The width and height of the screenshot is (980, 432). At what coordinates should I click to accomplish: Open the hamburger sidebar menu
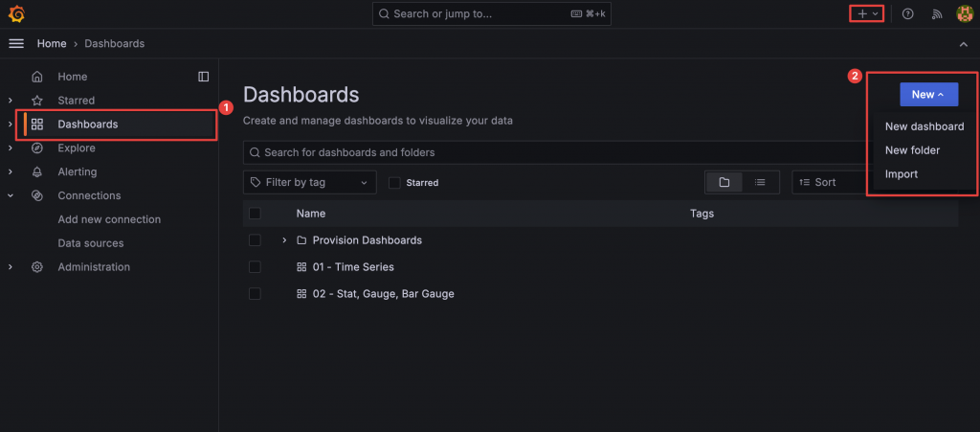16,43
